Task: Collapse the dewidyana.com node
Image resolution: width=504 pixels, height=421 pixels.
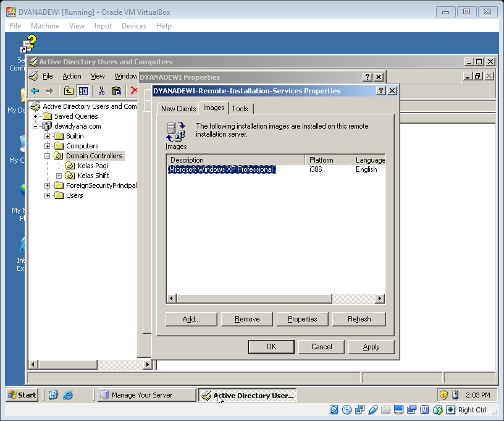Action: (35, 126)
